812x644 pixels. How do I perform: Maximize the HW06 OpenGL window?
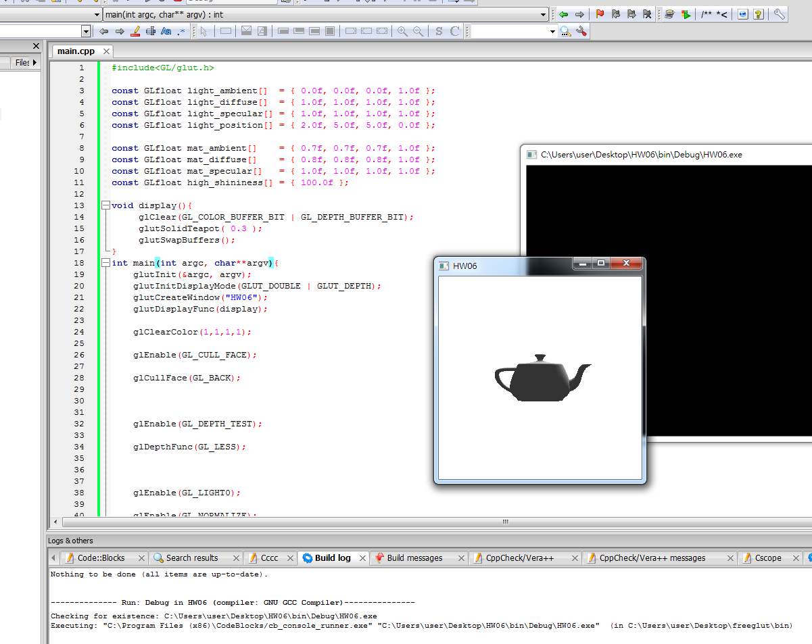(600, 264)
